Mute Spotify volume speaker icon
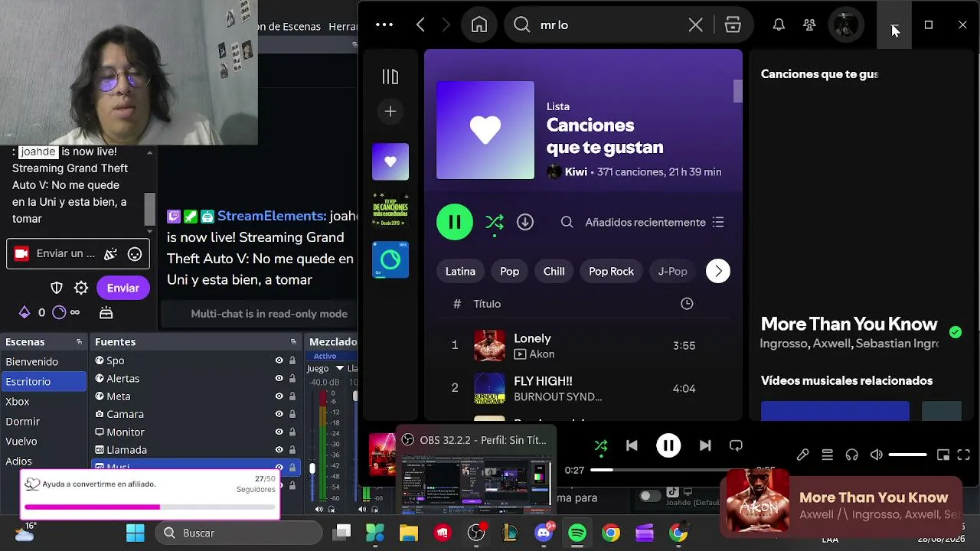 point(877,455)
